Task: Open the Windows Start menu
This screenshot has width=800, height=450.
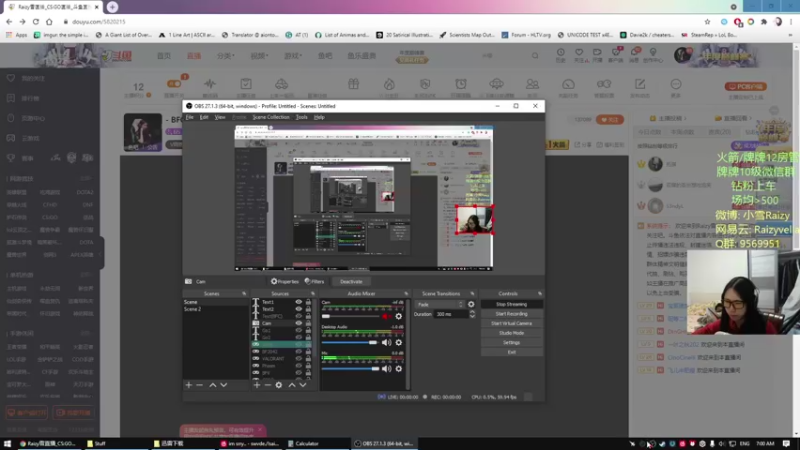Action: 7,443
